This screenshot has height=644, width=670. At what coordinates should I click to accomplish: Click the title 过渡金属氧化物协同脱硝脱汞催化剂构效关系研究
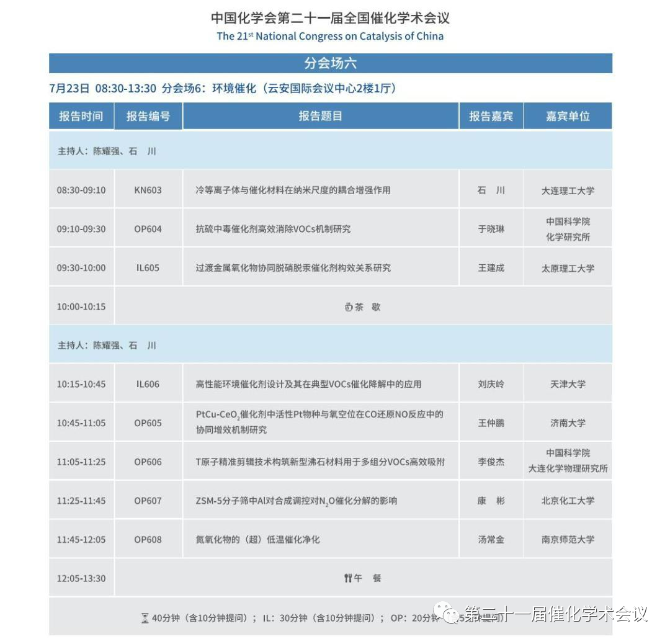293,268
